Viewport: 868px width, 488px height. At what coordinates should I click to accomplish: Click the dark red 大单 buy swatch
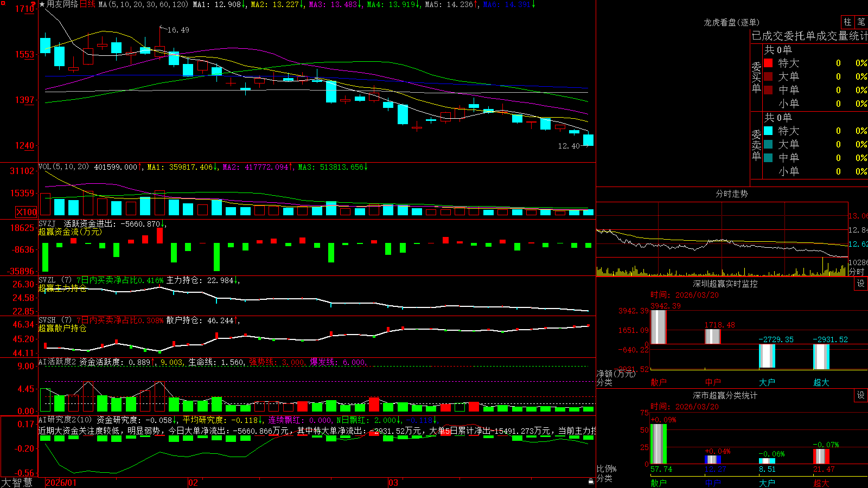(x=768, y=76)
